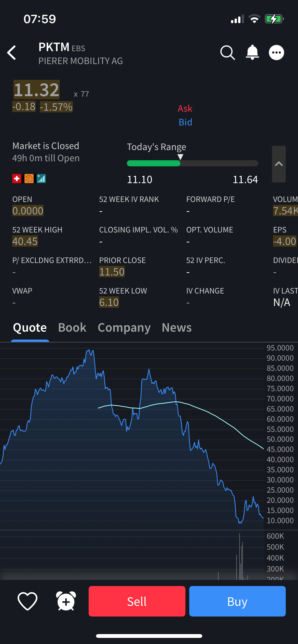The width and height of the screenshot is (298, 644).
Task: Tap the EPS value -4.00
Action: [285, 241]
